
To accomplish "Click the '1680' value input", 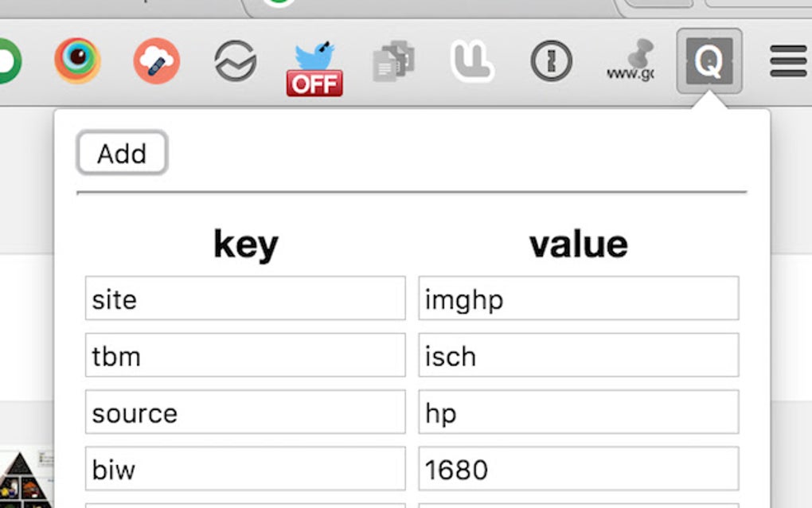I will pyautogui.click(x=578, y=469).
